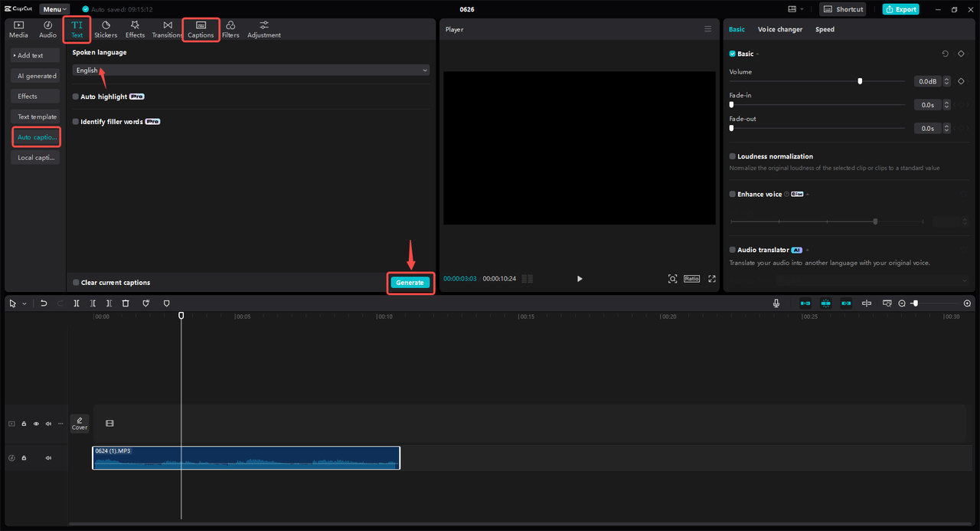
Task: Expand the Add text section
Action: 35,55
